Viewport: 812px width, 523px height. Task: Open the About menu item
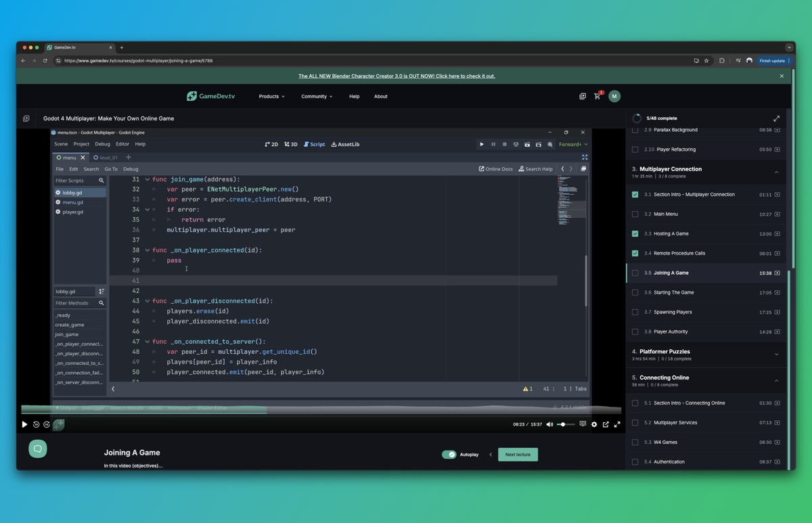click(x=381, y=96)
